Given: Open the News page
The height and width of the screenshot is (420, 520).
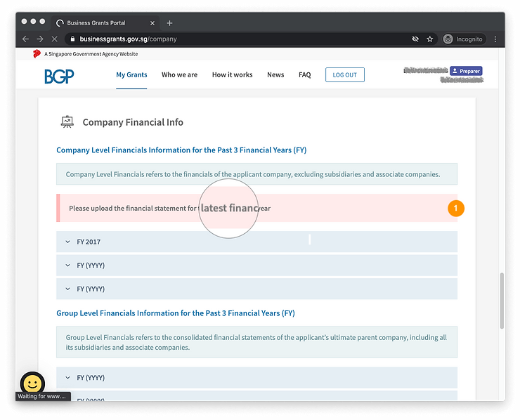Looking at the screenshot, I should point(275,75).
